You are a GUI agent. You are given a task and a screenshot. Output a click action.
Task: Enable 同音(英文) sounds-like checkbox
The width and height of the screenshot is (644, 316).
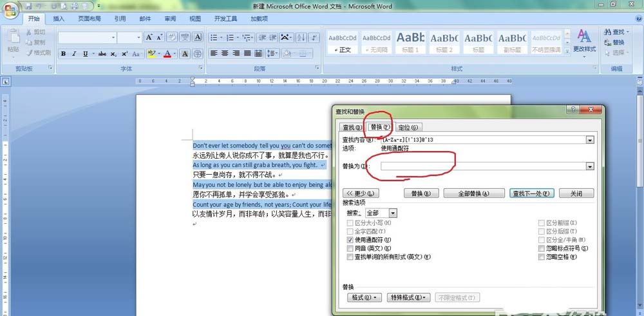pyautogui.click(x=350, y=248)
